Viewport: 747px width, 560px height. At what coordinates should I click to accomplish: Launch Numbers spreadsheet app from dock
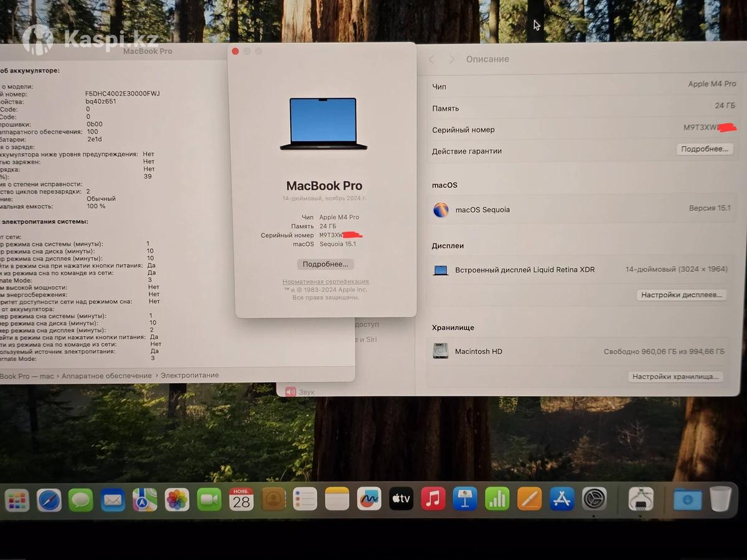pos(497,499)
